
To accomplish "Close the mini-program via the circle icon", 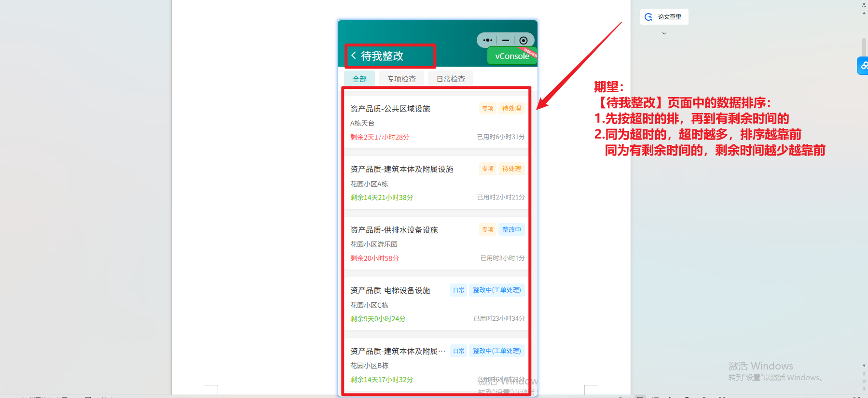I will tap(524, 40).
